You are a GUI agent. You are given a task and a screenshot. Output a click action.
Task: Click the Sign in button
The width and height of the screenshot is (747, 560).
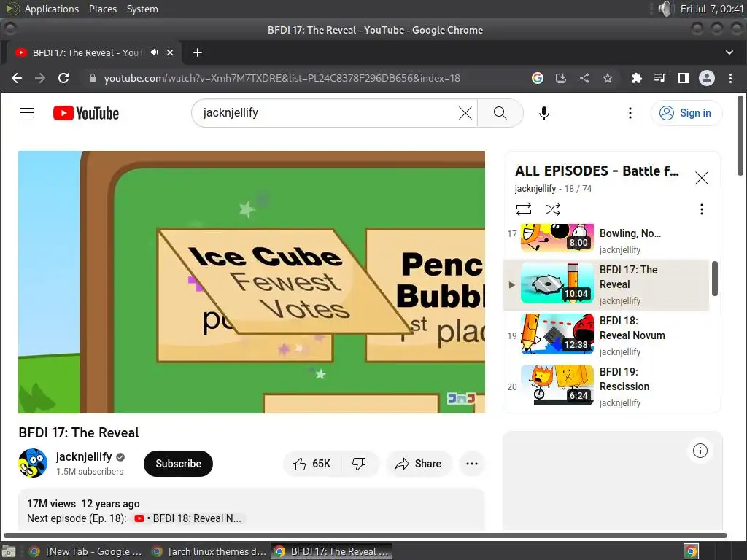686,113
